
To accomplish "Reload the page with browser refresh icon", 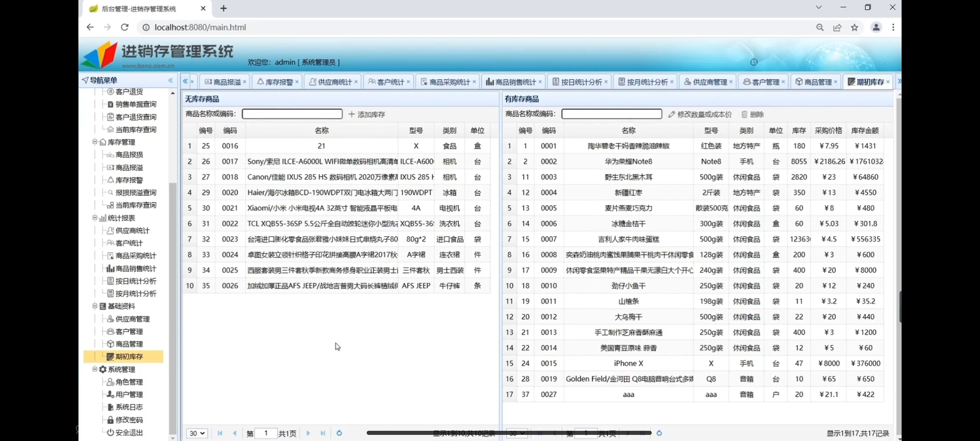I will click(125, 27).
